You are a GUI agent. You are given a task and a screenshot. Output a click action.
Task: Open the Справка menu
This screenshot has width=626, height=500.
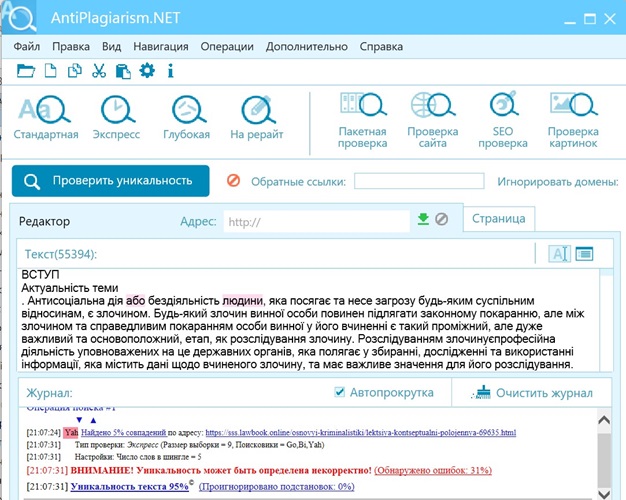click(x=381, y=46)
